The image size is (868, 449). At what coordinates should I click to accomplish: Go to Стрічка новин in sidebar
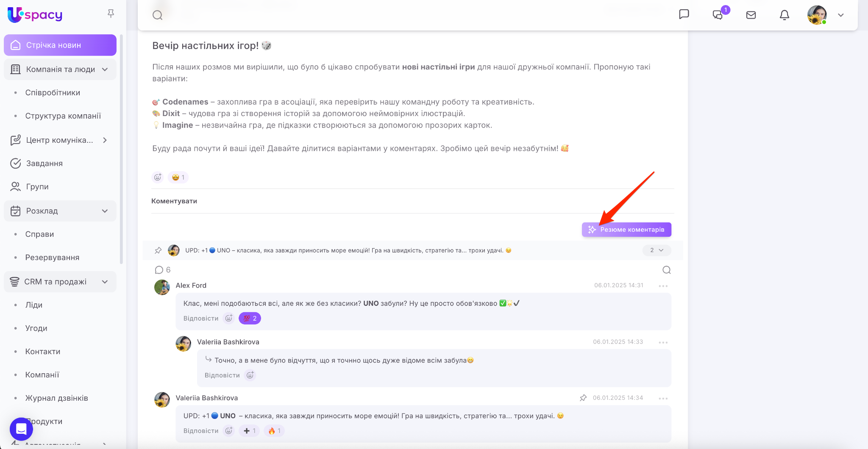tap(60, 45)
